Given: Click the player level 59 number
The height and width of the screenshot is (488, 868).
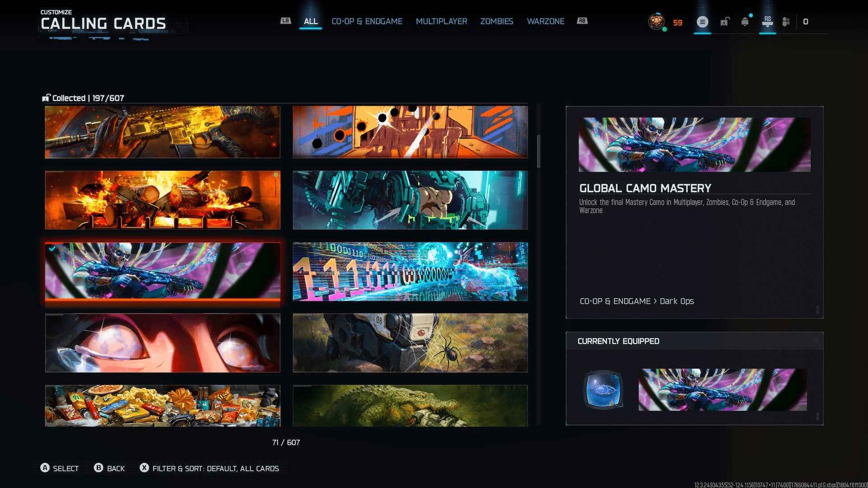Looking at the screenshot, I should [677, 23].
